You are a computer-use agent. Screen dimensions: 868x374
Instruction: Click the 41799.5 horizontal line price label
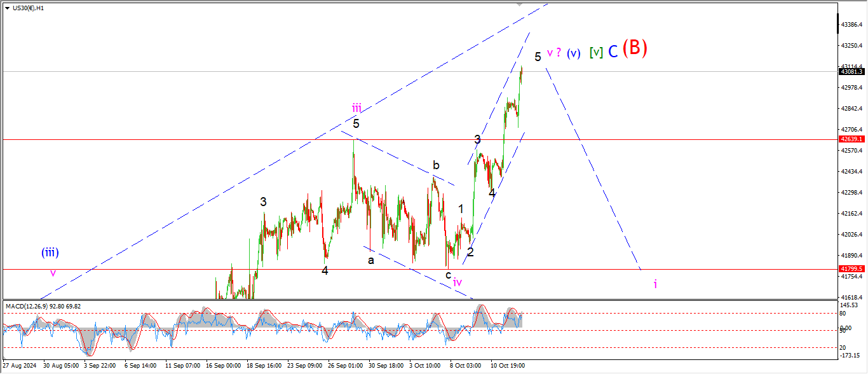850,269
